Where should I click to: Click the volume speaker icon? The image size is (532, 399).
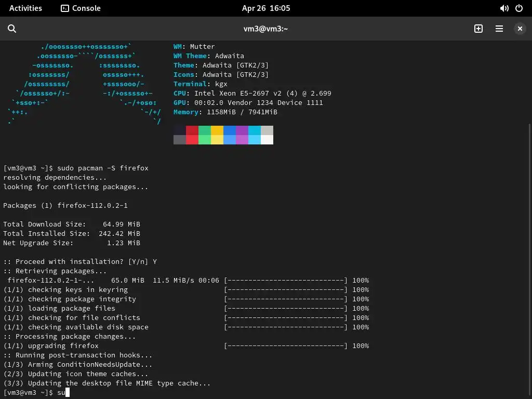504,8
